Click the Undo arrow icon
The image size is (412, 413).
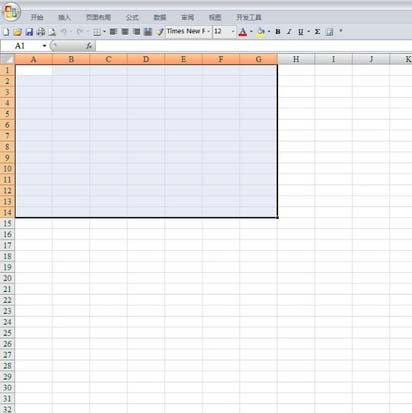point(63,32)
